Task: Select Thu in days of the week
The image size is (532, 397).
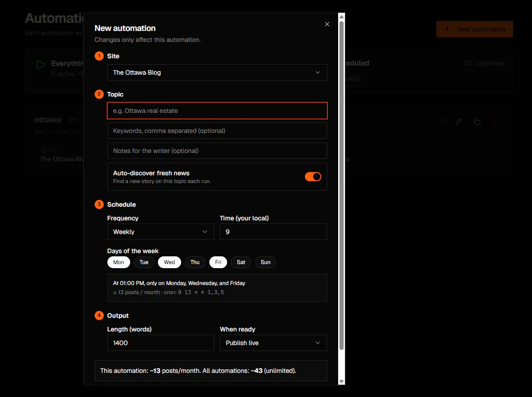Action: [195, 262]
